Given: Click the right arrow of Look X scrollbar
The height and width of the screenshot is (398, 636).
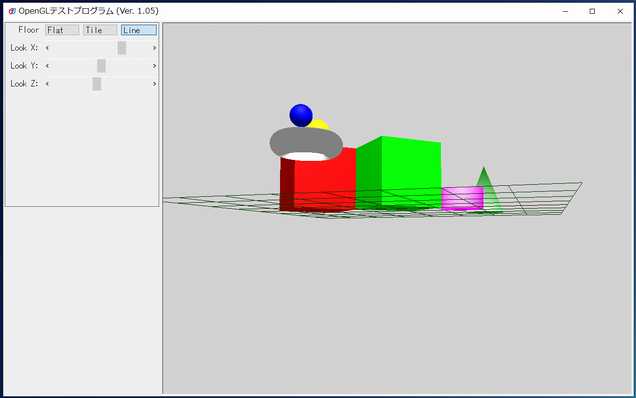Looking at the screenshot, I should tap(154, 48).
